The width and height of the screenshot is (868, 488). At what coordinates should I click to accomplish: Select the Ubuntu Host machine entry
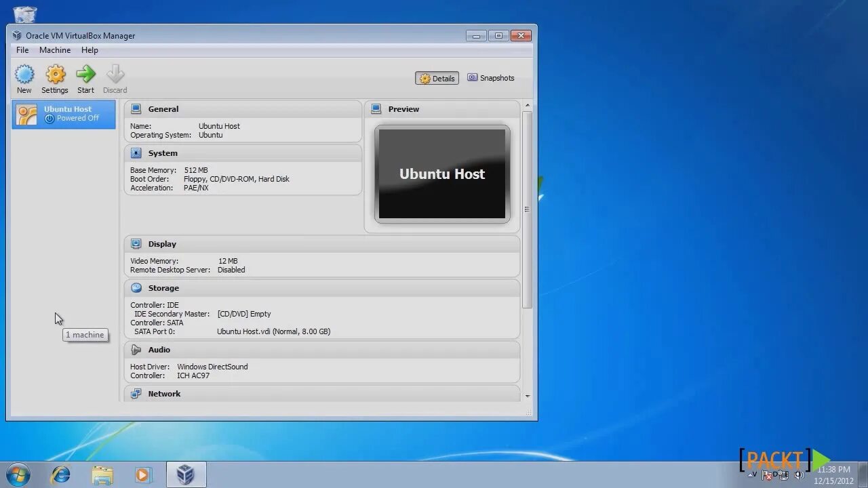(64, 114)
